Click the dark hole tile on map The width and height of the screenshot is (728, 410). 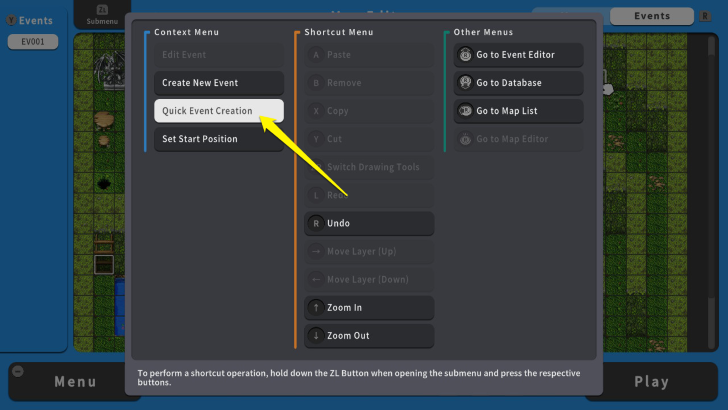pyautogui.click(x=104, y=184)
